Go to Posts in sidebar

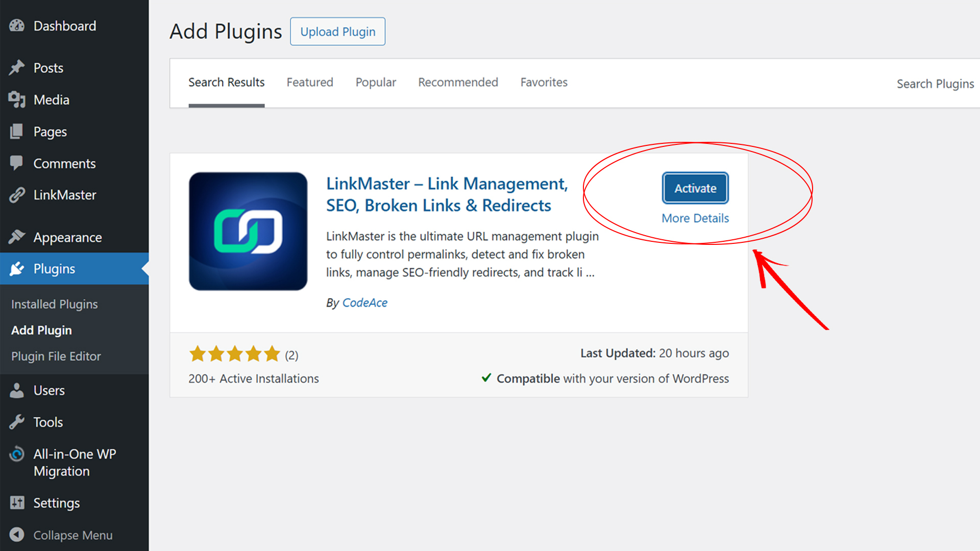point(74,68)
